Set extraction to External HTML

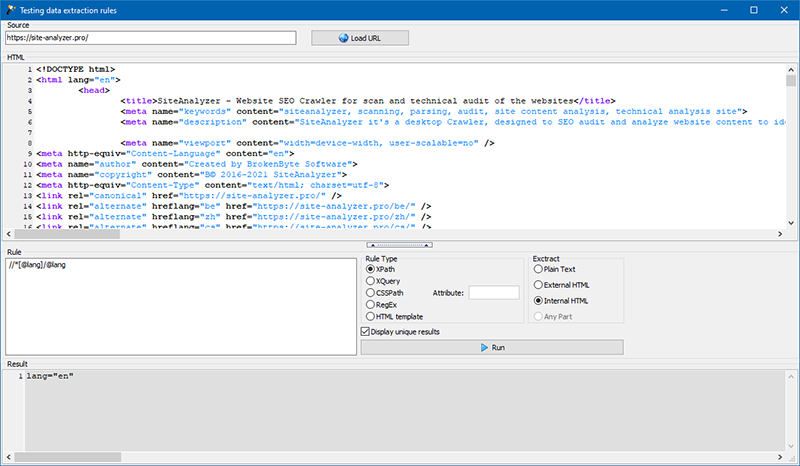click(561, 285)
